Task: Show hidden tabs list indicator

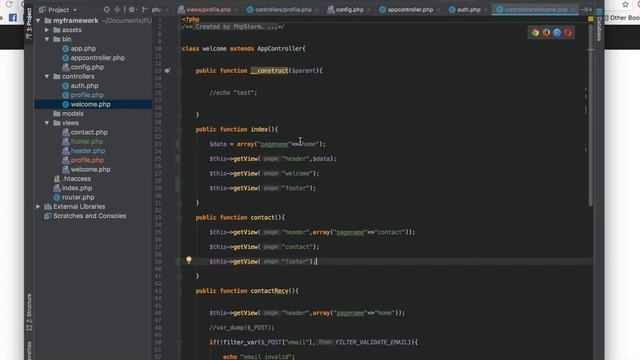Action: coord(587,9)
